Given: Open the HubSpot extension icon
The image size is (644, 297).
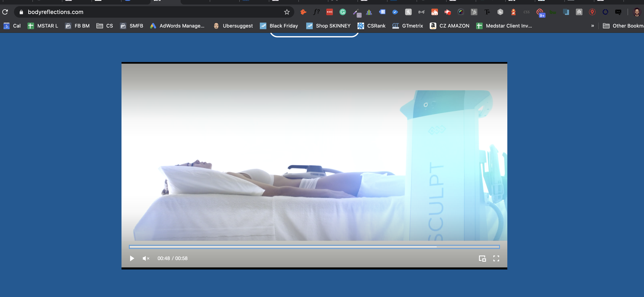Looking at the screenshot, I should tap(474, 12).
